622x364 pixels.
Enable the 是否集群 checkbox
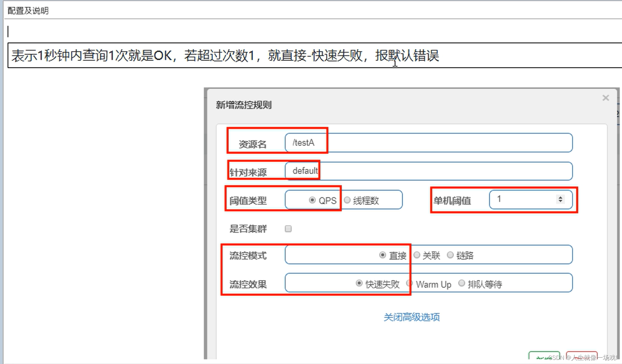point(288,229)
